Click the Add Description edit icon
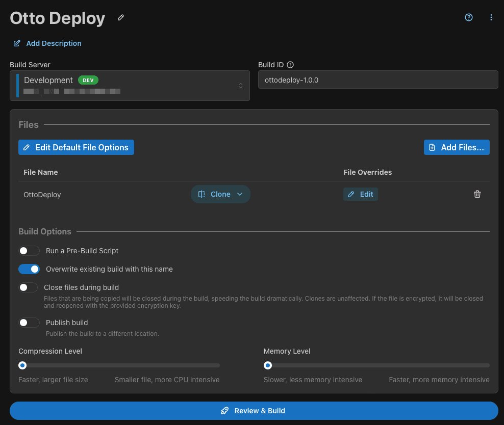The width and height of the screenshot is (504, 425). (17, 43)
